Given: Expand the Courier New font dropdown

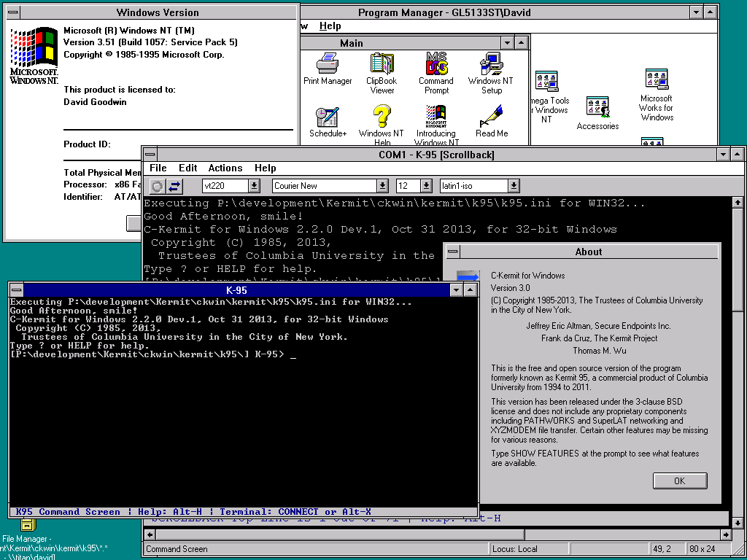Looking at the screenshot, I should point(382,186).
